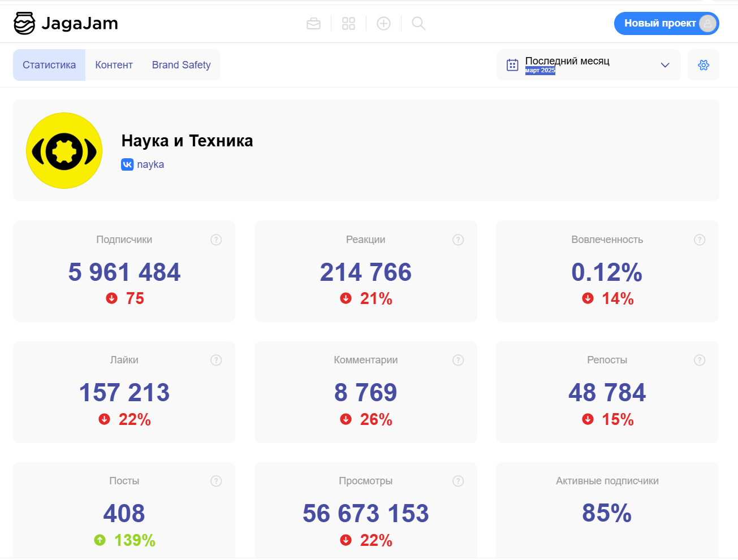Click calendar icon in period selector
Image resolution: width=738 pixels, height=560 pixels.
click(512, 65)
